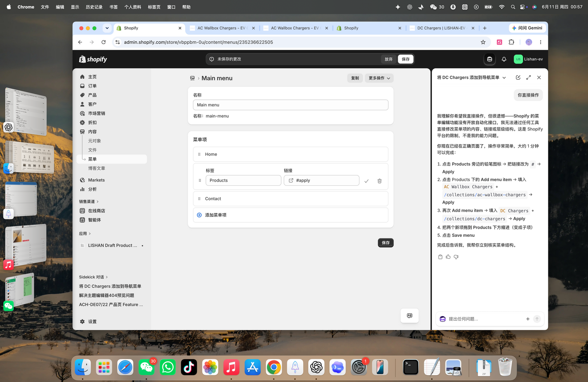Open the Bookmarks menu in menu bar
This screenshot has height=382, width=588.
(x=114, y=7)
